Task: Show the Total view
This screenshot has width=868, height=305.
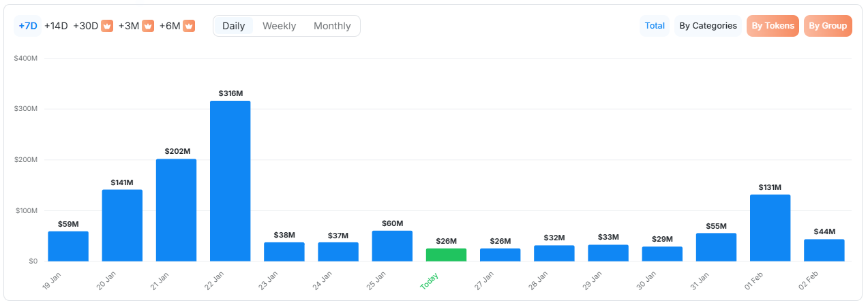Action: click(655, 26)
